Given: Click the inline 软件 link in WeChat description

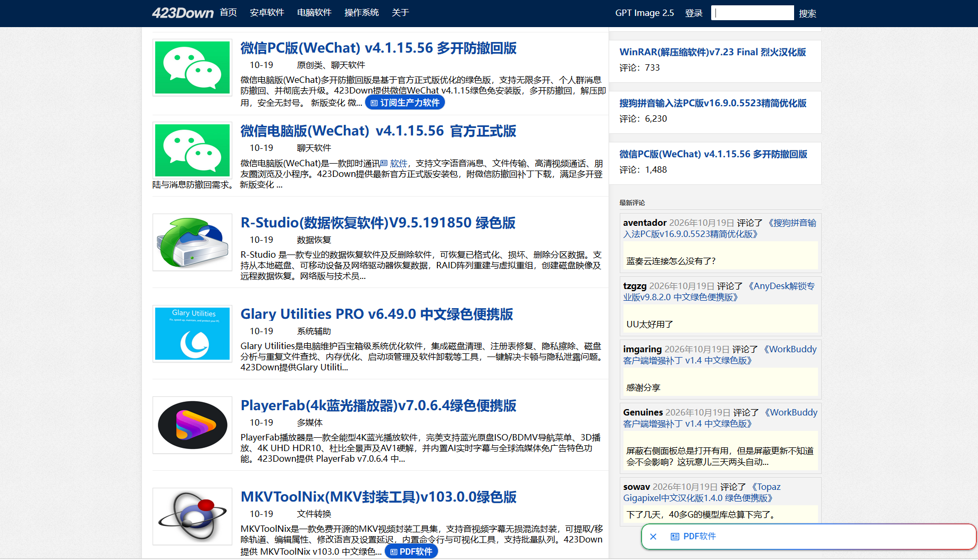Looking at the screenshot, I should (394, 163).
